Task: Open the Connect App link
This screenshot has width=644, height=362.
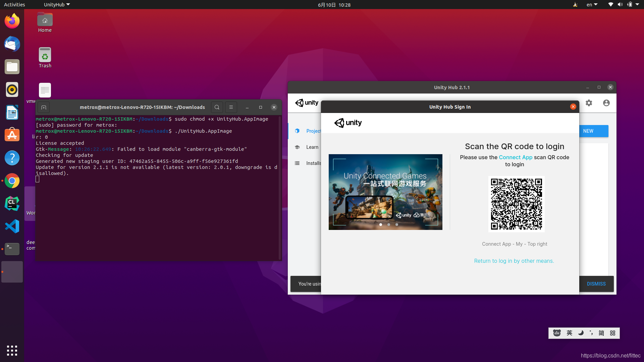Action: [x=516, y=157]
